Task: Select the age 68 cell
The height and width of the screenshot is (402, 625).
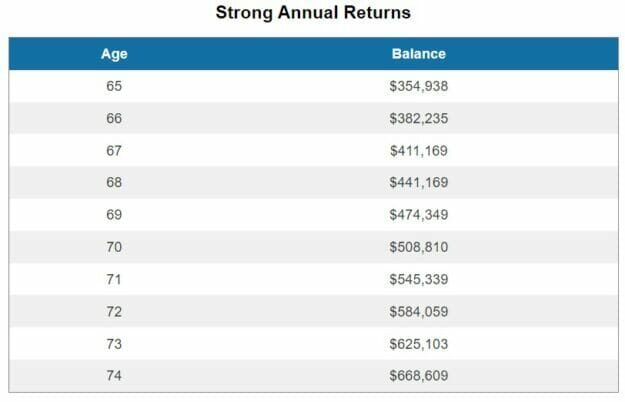Action: (x=114, y=182)
